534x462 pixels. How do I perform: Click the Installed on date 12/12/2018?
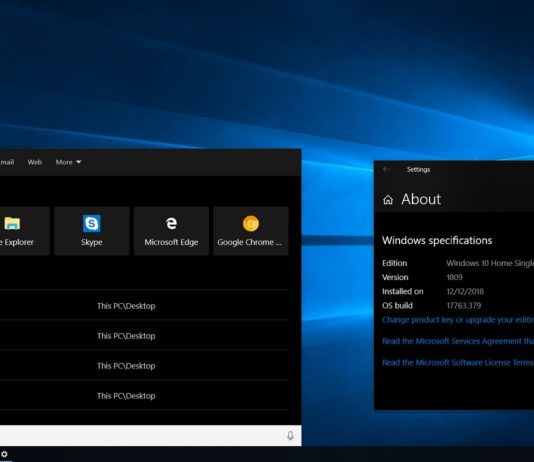tap(465, 291)
